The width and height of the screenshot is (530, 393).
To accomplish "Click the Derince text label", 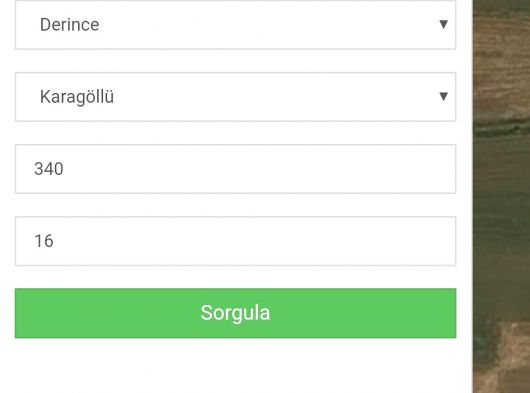I will [70, 25].
